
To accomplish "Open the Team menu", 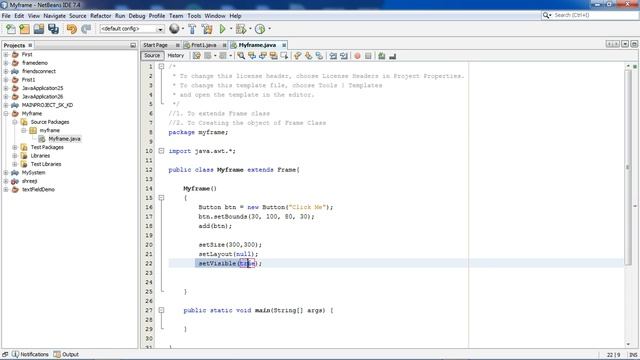I will 176,16.
